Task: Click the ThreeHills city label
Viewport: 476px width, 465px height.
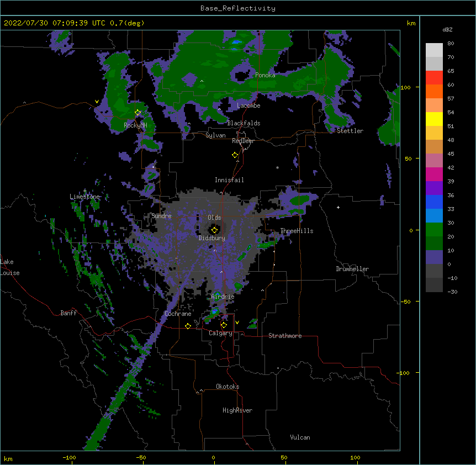Action: click(297, 231)
